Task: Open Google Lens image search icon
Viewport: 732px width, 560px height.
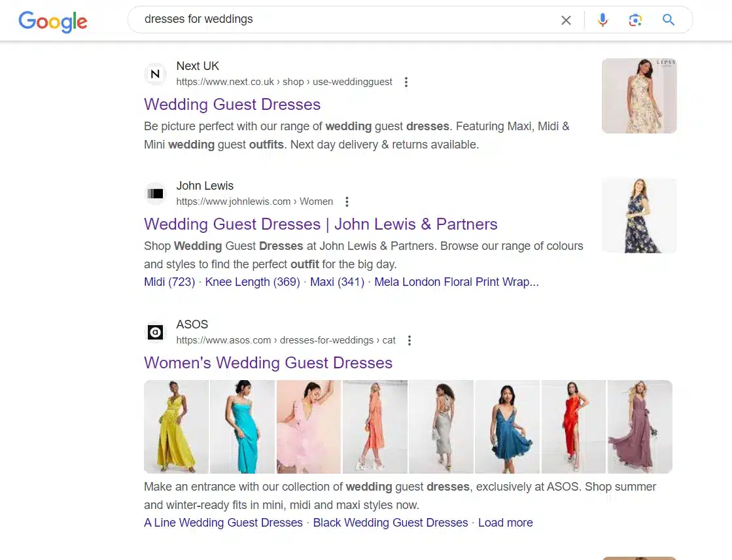Action: (635, 20)
